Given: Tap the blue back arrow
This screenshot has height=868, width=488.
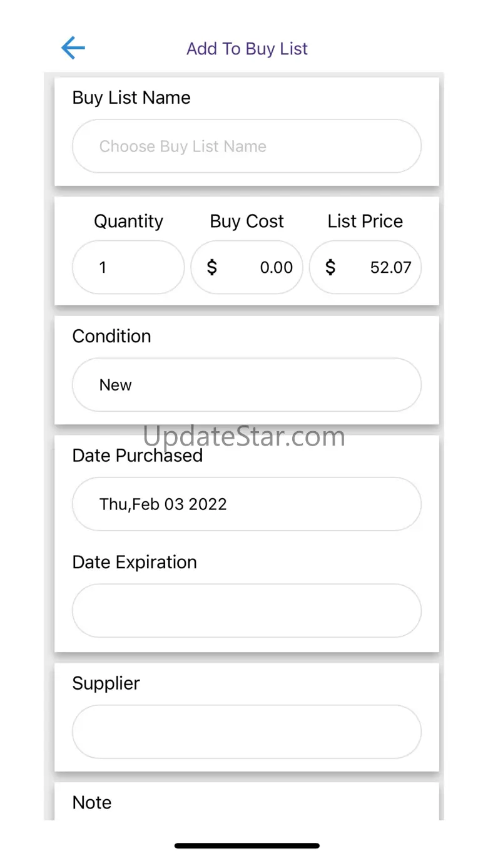Looking at the screenshot, I should pos(73,48).
